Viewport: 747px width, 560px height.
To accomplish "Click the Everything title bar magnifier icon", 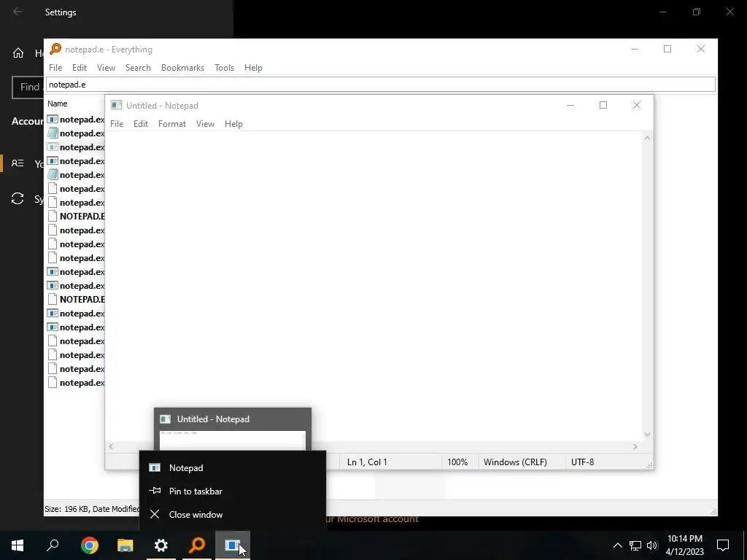I will pos(55,49).
